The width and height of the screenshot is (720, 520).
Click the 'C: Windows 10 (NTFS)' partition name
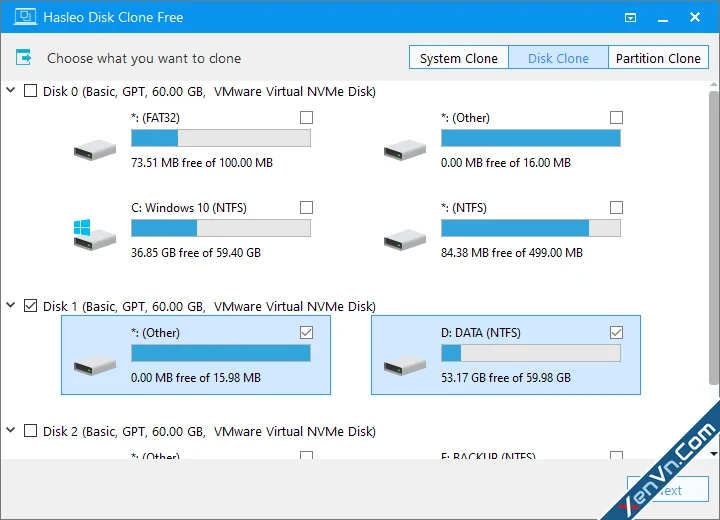tap(189, 208)
